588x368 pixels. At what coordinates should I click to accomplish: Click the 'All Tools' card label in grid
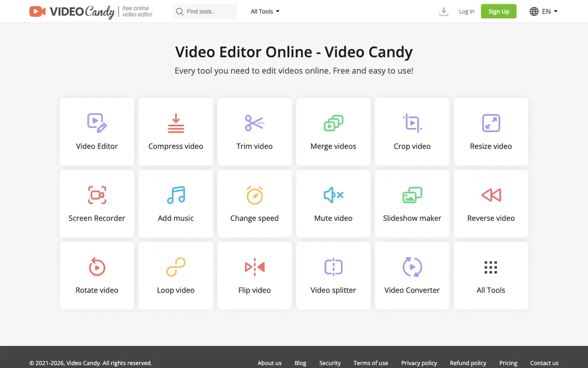[491, 290]
